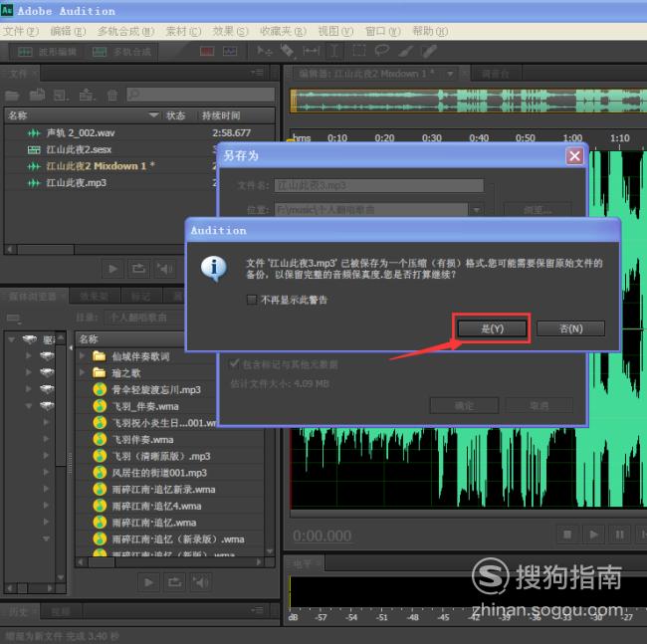Open the 名称 column sort dropdown arrow in Files panel

coord(153,115)
